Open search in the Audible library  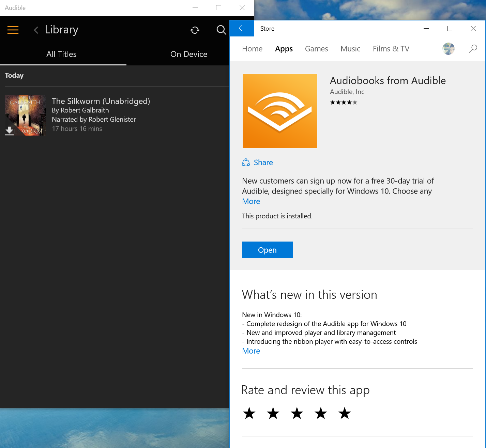(x=221, y=30)
